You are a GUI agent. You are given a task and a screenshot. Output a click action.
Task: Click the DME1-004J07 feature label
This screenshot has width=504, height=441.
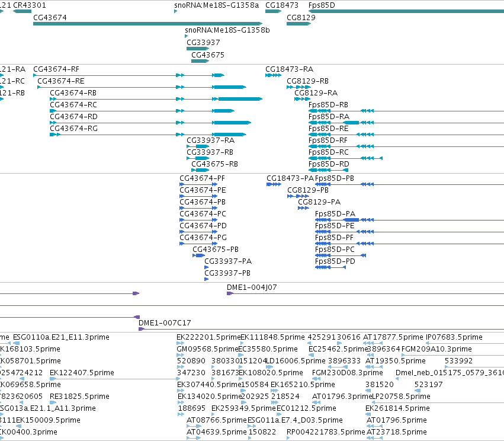click(252, 287)
